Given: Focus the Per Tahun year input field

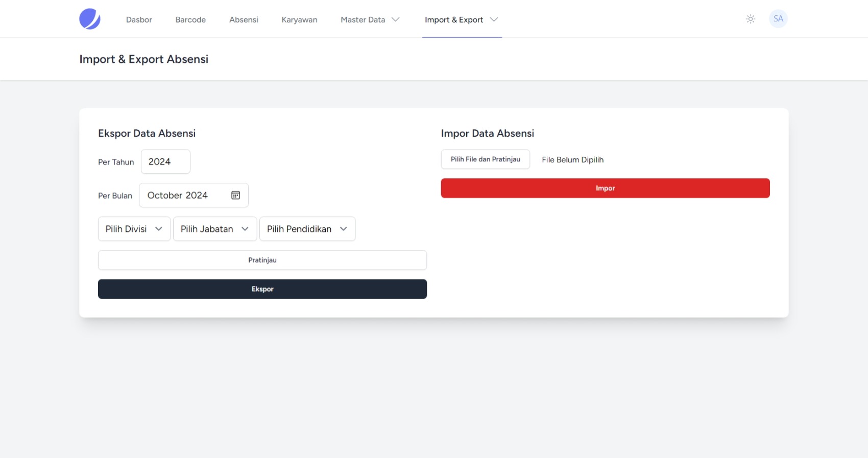Looking at the screenshot, I should click(165, 162).
